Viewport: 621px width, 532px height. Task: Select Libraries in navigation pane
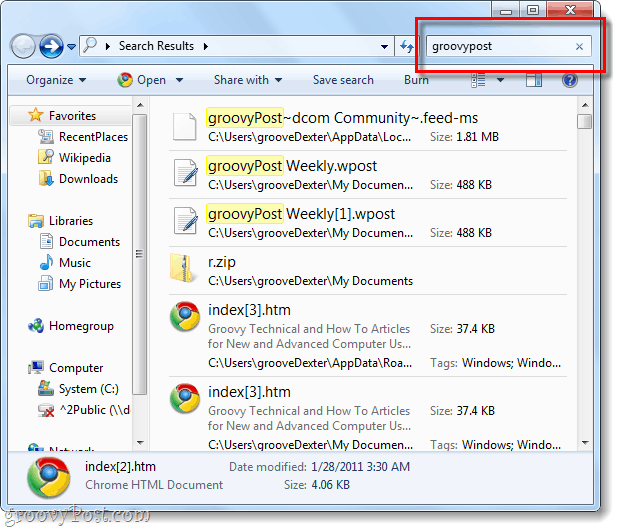71,221
